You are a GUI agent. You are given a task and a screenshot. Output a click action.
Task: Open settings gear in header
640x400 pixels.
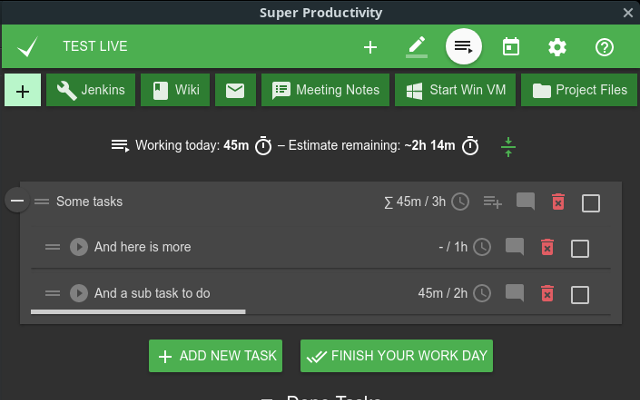pyautogui.click(x=557, y=47)
